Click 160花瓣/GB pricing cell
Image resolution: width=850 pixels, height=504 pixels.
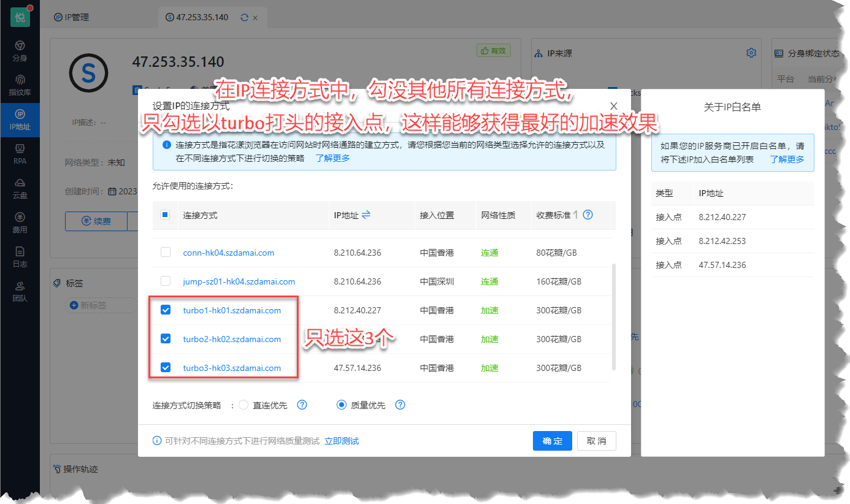point(559,281)
